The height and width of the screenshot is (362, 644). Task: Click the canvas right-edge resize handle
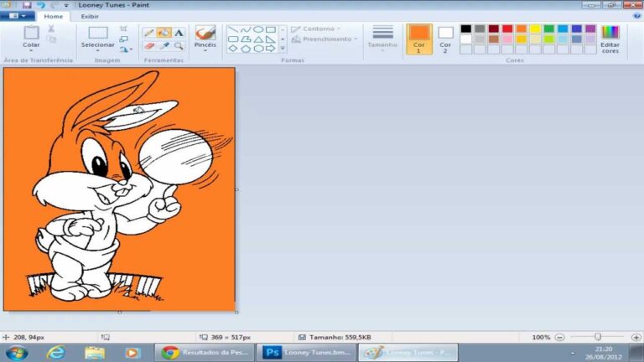236,189
